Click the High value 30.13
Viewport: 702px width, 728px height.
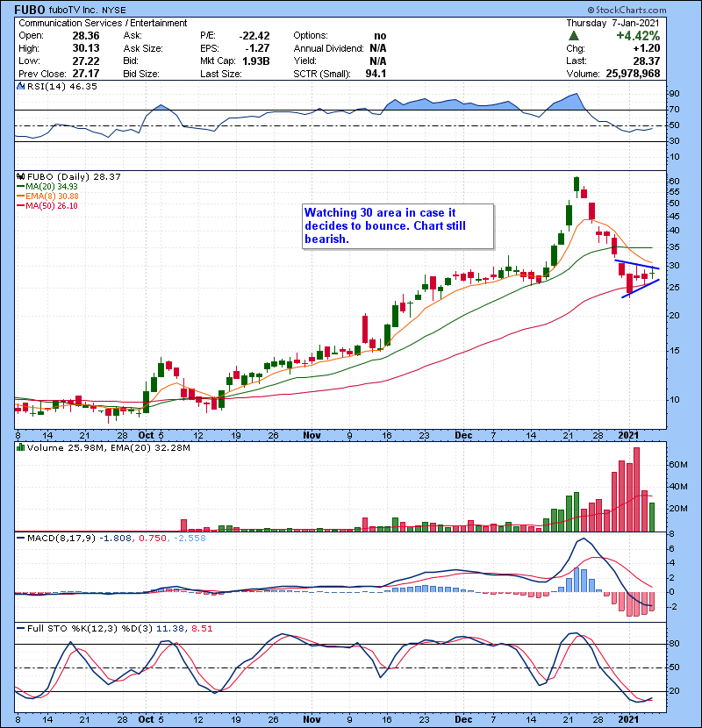[x=86, y=48]
